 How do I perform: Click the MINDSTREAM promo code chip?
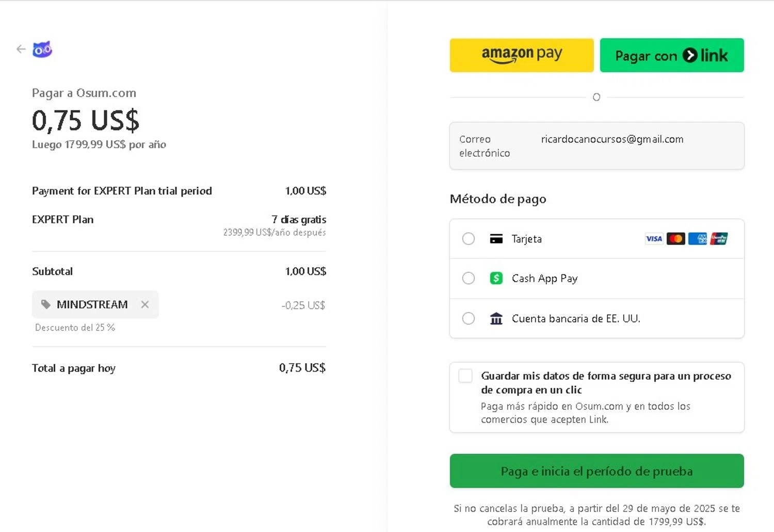(x=92, y=304)
